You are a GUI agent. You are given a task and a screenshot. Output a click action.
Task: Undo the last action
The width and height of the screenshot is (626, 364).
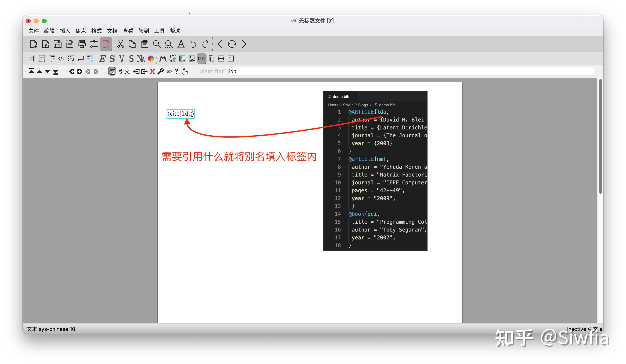(x=193, y=44)
